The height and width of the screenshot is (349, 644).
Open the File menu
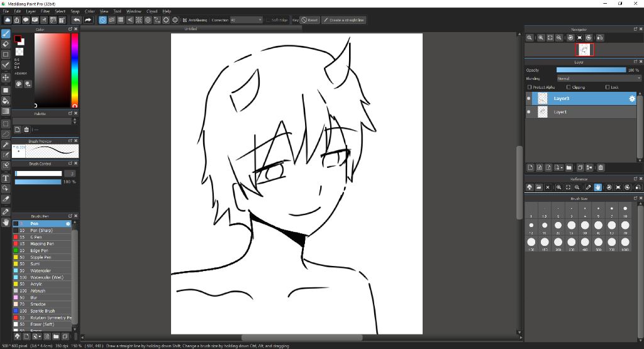click(x=6, y=11)
